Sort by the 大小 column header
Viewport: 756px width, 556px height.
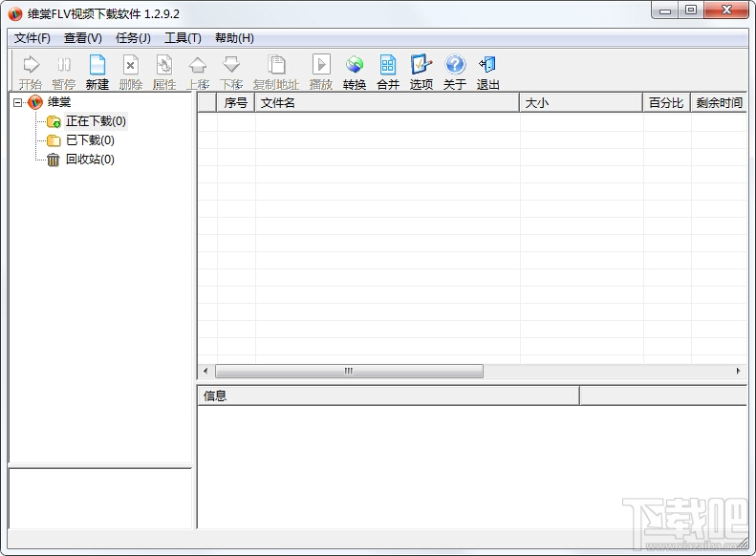click(581, 102)
